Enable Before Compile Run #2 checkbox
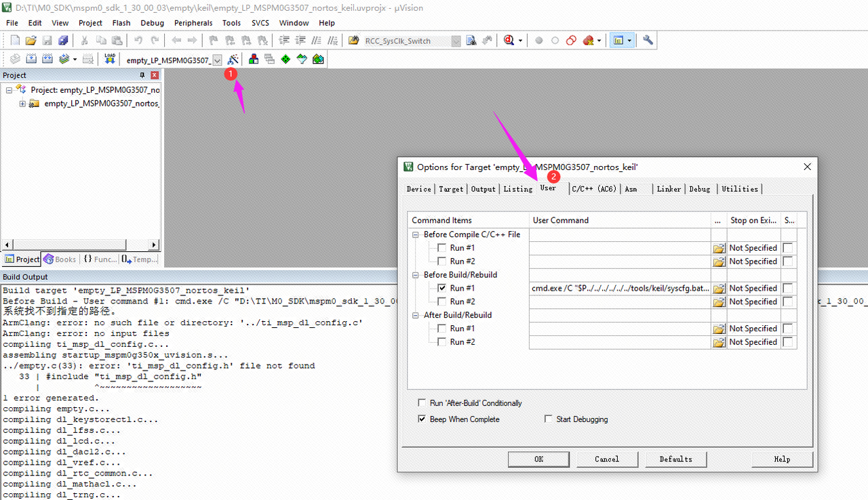 pos(442,261)
